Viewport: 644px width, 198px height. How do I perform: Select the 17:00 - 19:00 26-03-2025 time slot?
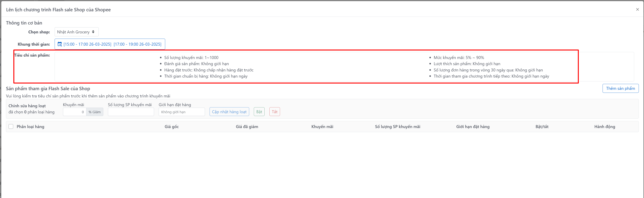click(x=137, y=44)
